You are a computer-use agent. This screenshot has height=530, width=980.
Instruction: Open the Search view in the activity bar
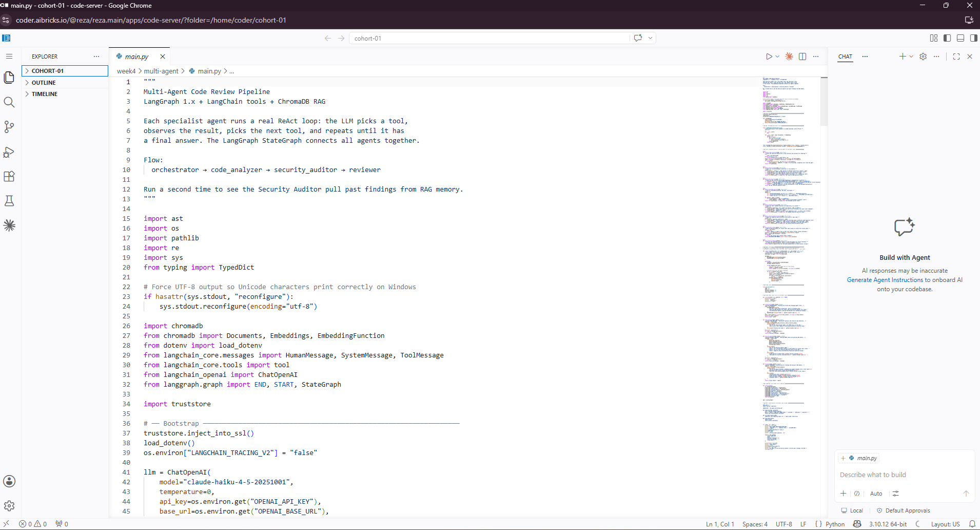pos(9,102)
